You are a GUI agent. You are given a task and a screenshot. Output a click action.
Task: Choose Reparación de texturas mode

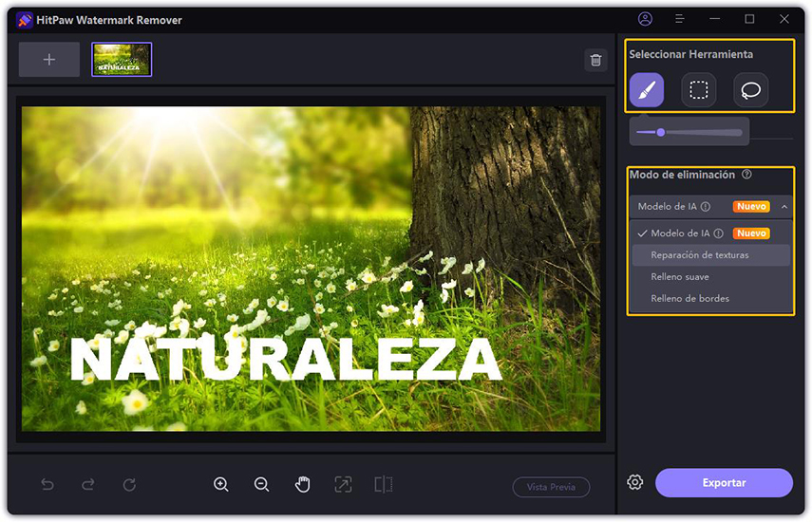click(700, 255)
